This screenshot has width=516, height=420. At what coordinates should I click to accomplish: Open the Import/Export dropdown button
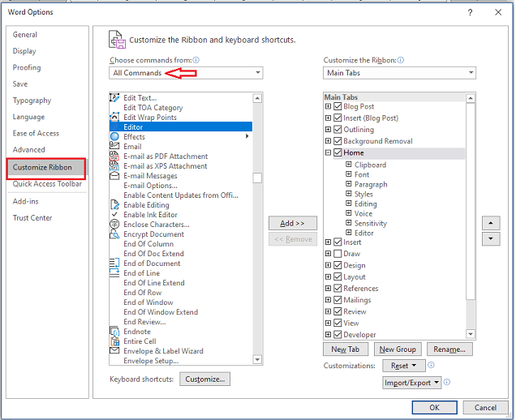click(411, 383)
